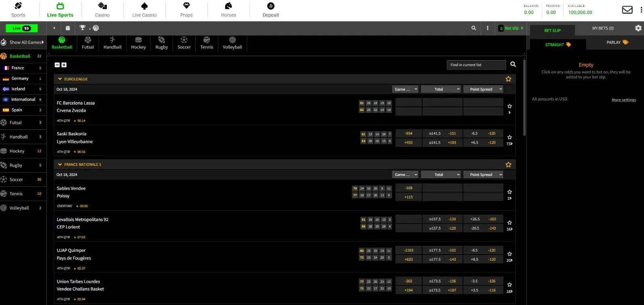The height and width of the screenshot is (305, 644).
Task: Focus the Find in current list field
Action: [x=476, y=65]
